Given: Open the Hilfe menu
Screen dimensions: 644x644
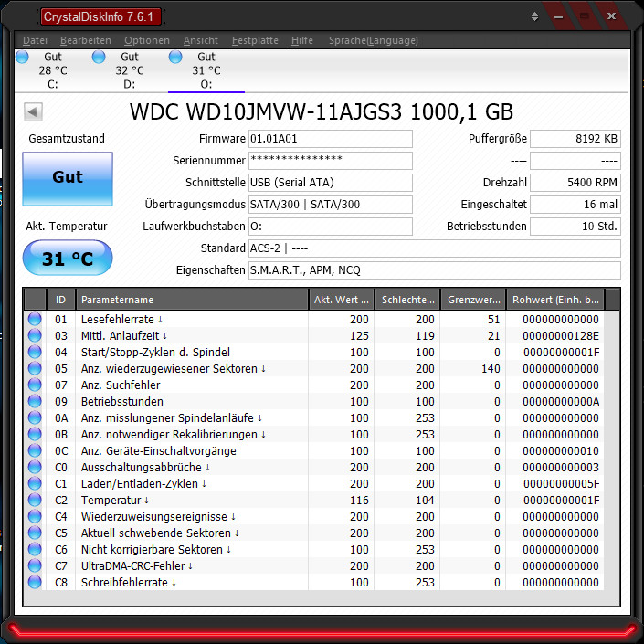Looking at the screenshot, I should click(301, 40).
